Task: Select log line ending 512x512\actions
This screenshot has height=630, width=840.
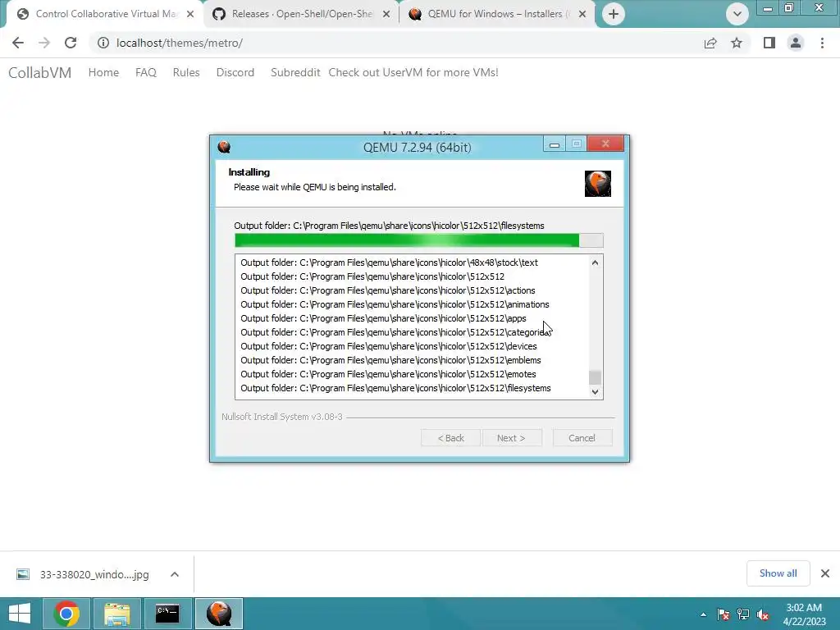Action: click(x=388, y=290)
